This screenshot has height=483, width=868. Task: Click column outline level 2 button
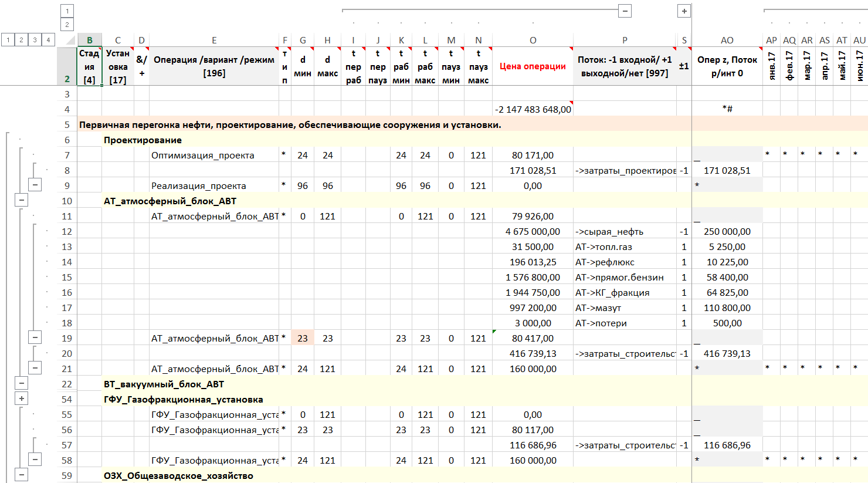coord(67,25)
